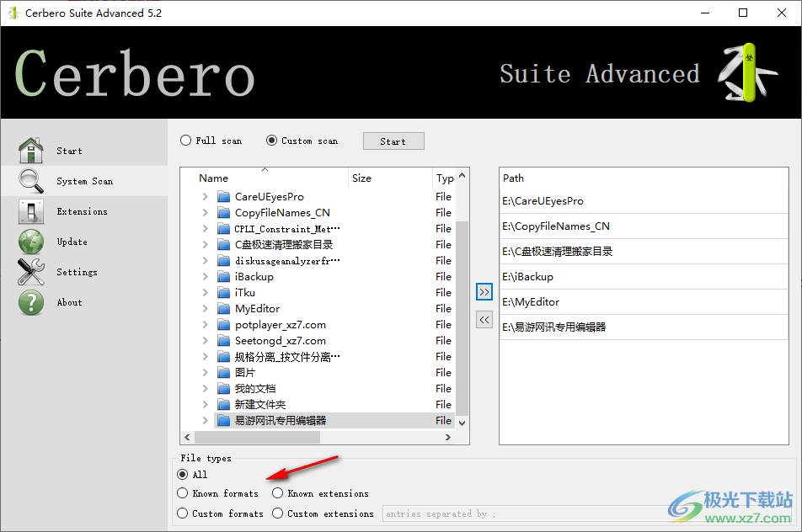Viewport: 802px width, 532px height.
Task: Open the Extensions page label
Action: coord(82,211)
